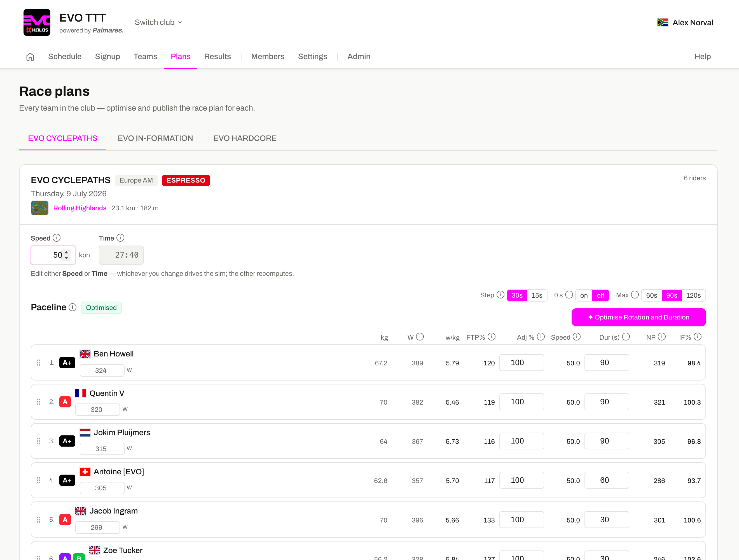This screenshot has height=560, width=739.
Task: Edit Quentin V's duration field
Action: 607,402
